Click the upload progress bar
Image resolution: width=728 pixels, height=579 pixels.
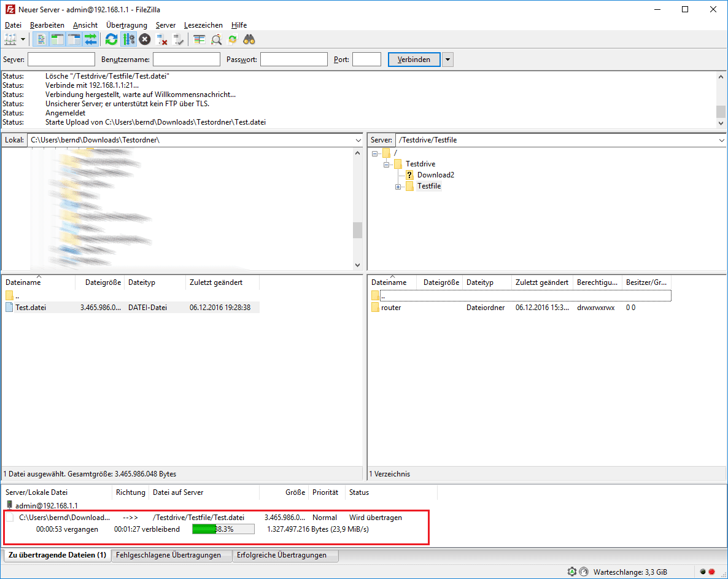[x=223, y=529]
